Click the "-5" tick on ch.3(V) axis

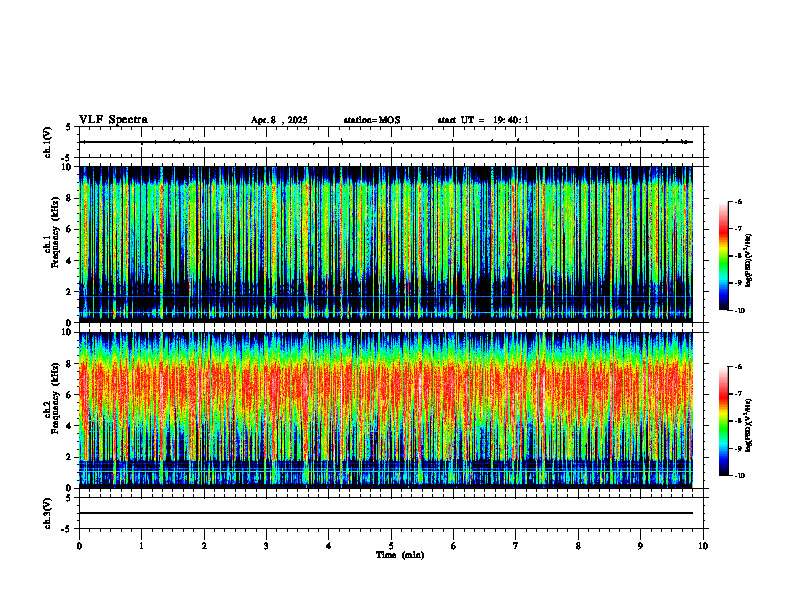(67, 529)
